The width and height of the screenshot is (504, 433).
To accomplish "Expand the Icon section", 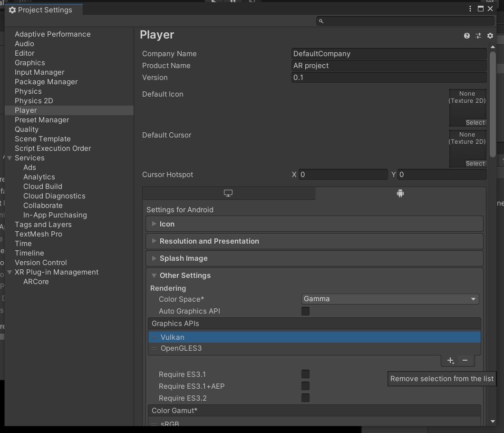I will 314,224.
